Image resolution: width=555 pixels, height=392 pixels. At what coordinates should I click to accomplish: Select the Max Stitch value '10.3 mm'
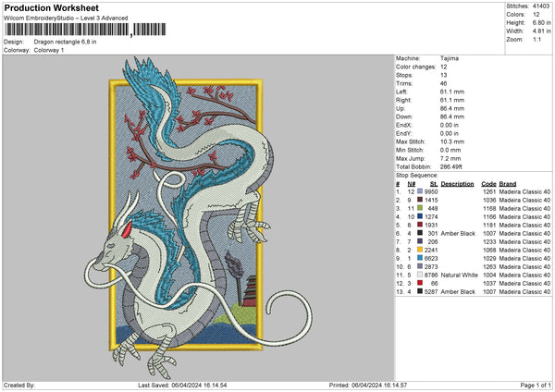click(452, 141)
